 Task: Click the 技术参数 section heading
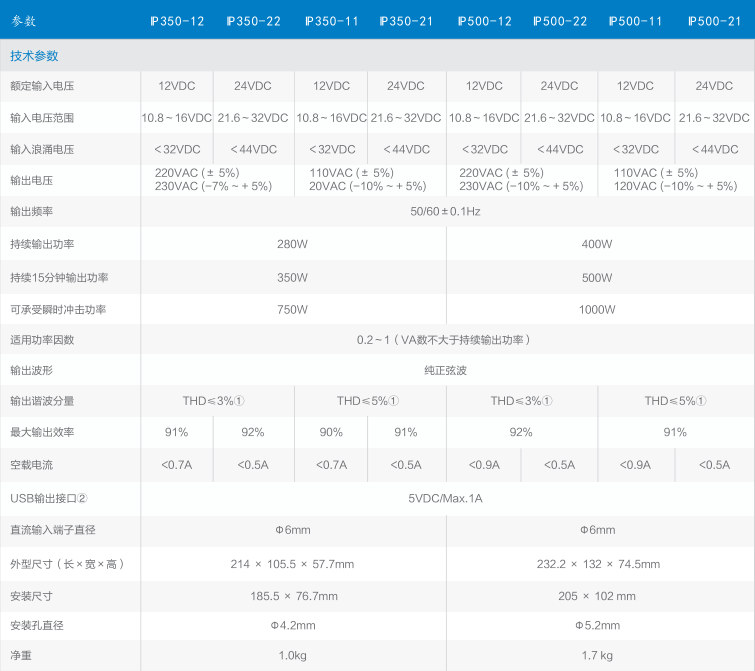[x=35, y=56]
